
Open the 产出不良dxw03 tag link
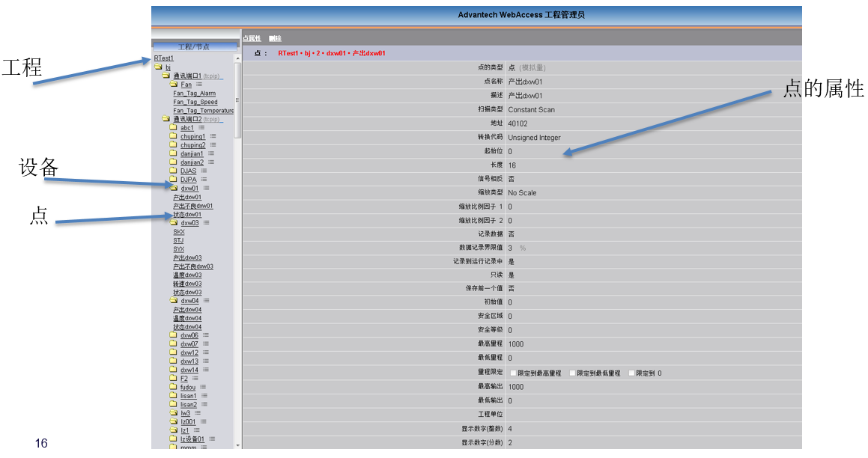click(192, 266)
